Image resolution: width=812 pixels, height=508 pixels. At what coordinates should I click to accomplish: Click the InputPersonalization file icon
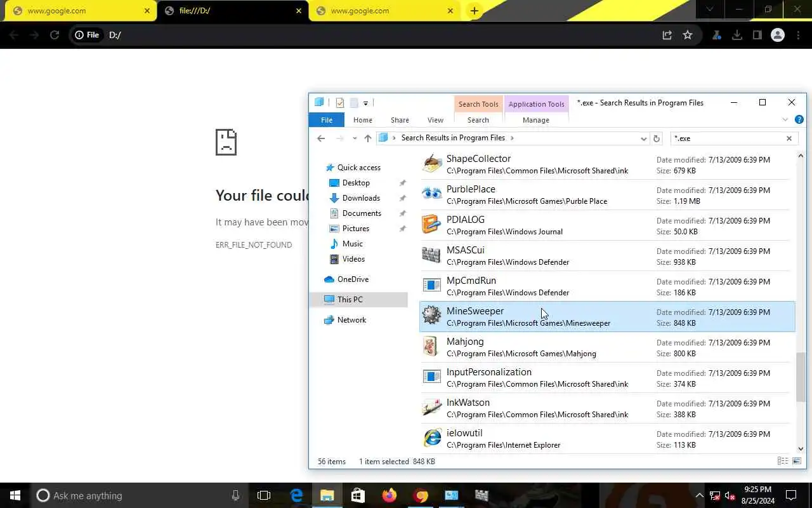pyautogui.click(x=432, y=377)
